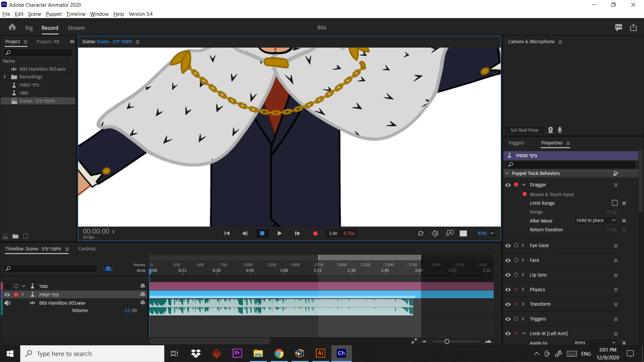The width and height of the screenshot is (644, 362).
Task: Open the After Move dropdown
Action: click(596, 221)
